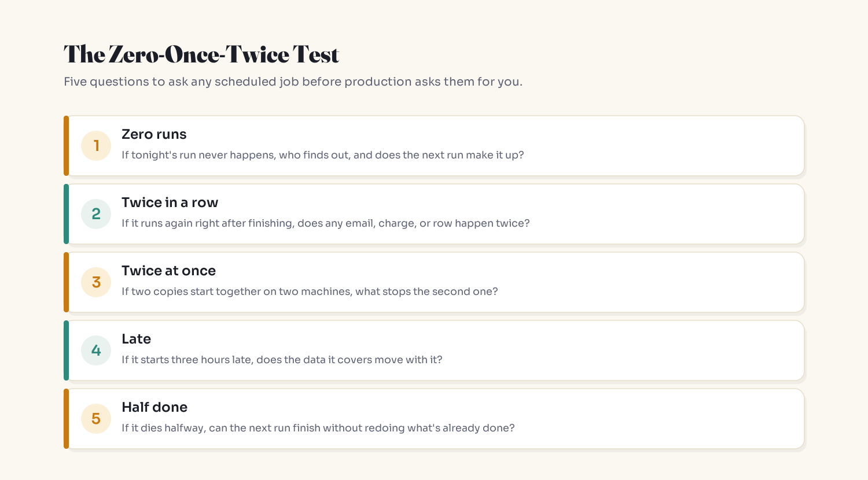868x480 pixels.
Task: Click the number 4 circle badge
Action: coord(96,350)
